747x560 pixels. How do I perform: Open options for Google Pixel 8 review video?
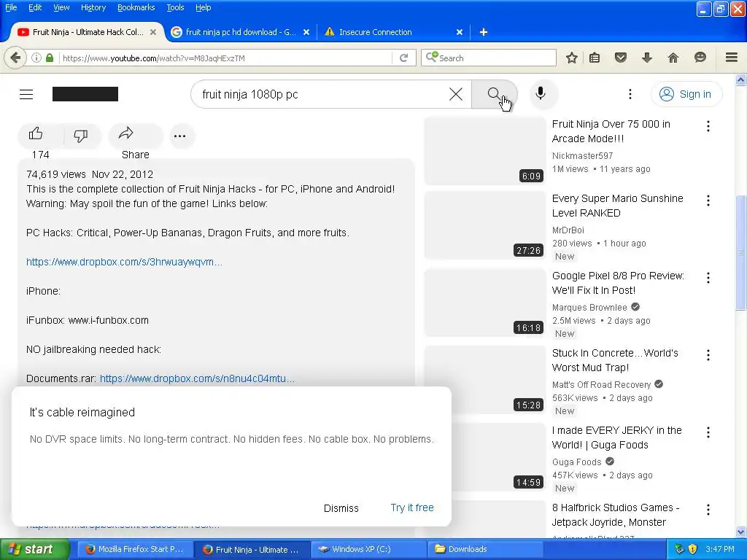click(708, 278)
